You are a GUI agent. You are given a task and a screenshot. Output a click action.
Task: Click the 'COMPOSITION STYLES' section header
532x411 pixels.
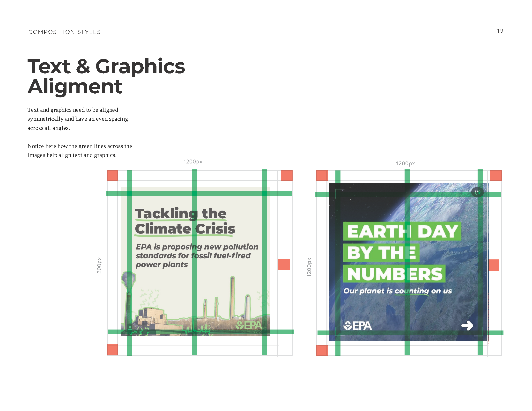tap(65, 32)
